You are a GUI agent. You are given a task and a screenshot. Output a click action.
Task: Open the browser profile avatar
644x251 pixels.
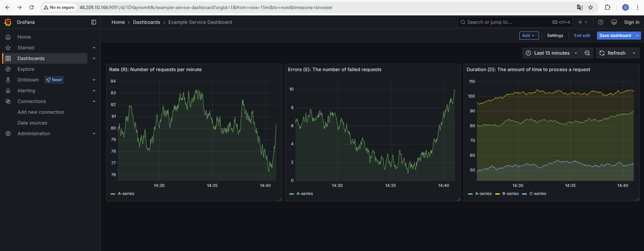(x=626, y=7)
